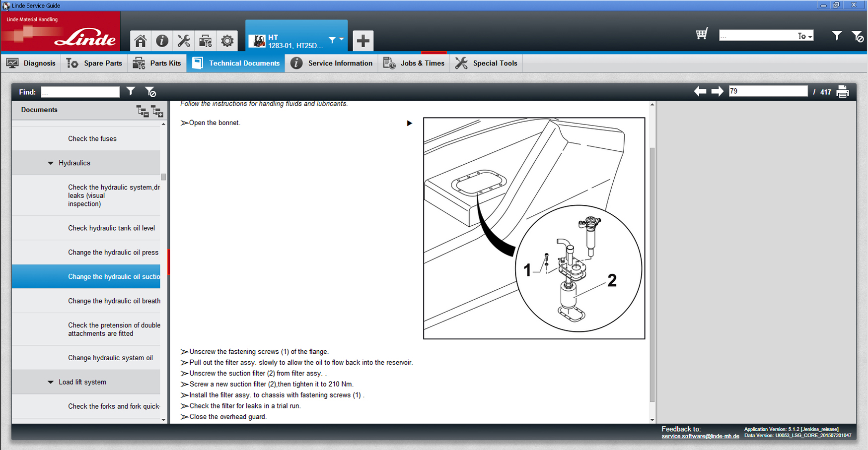Open the shopping cart

[x=702, y=34]
